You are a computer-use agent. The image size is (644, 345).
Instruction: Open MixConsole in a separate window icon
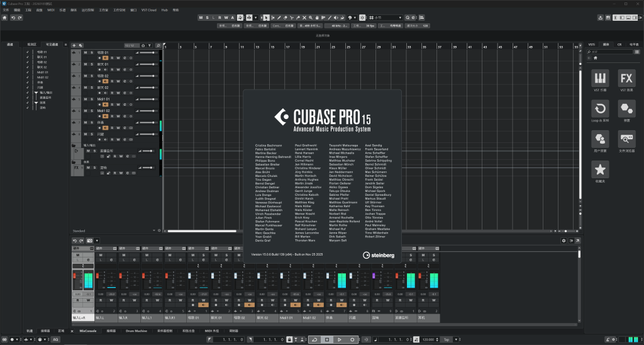[x=577, y=240]
